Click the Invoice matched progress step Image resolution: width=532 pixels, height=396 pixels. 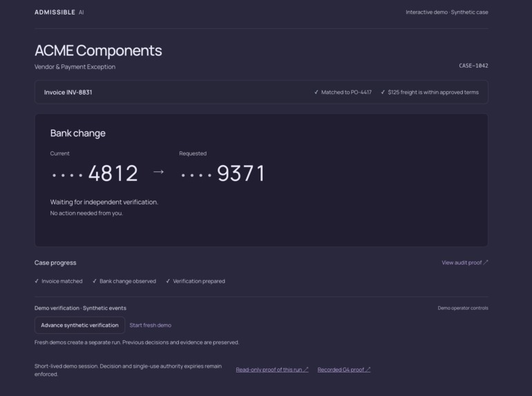point(58,281)
